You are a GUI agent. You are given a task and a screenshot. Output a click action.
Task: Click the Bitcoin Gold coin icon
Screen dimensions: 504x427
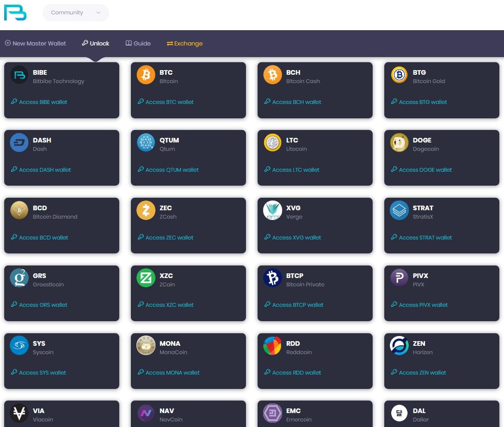pyautogui.click(x=399, y=75)
